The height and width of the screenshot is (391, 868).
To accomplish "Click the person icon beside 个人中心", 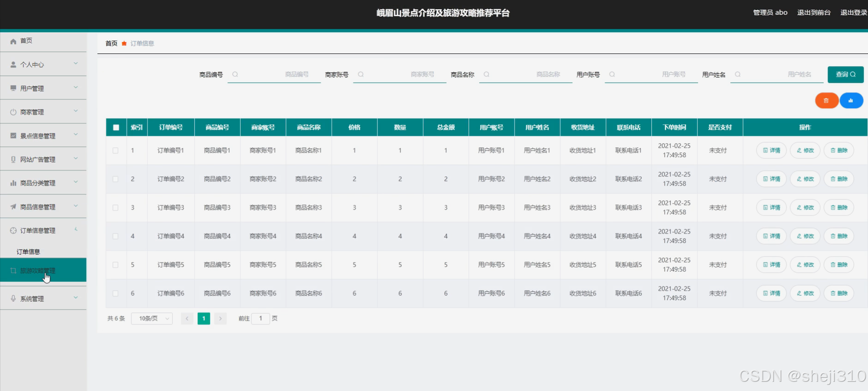I will click(13, 65).
